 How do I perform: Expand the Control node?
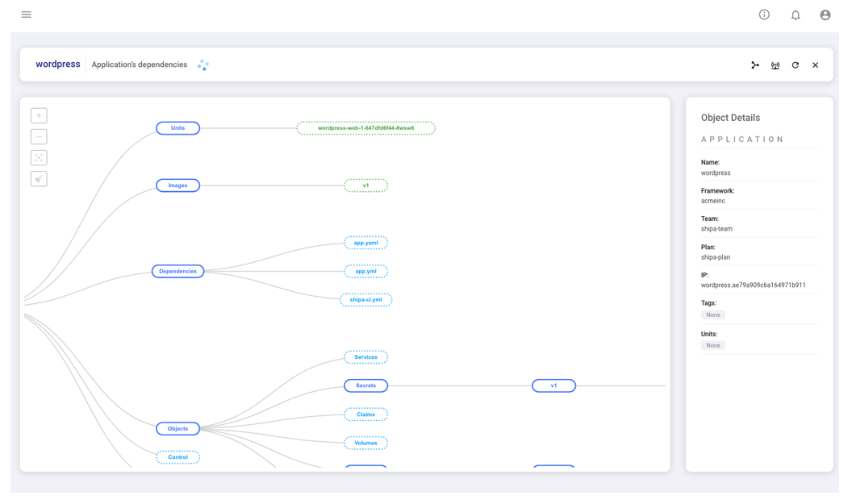point(177,457)
